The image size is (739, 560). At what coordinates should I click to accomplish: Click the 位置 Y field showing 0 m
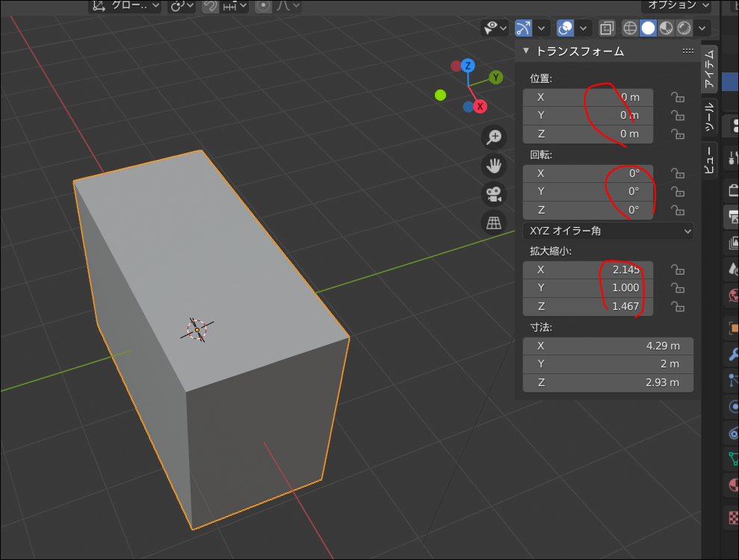coord(588,116)
